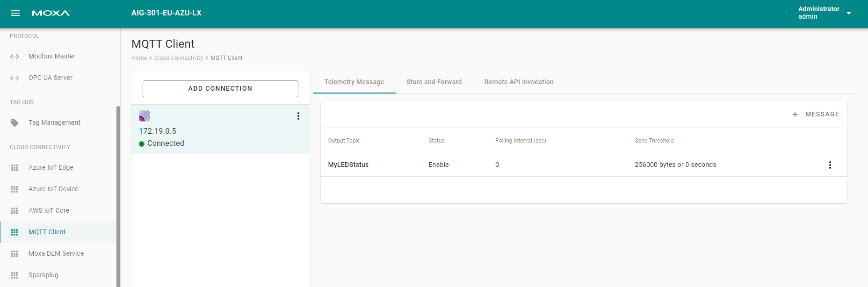Click the sidebar vertical scrollbar
Image resolution: width=868 pixels, height=287 pixels.
pos(118,196)
